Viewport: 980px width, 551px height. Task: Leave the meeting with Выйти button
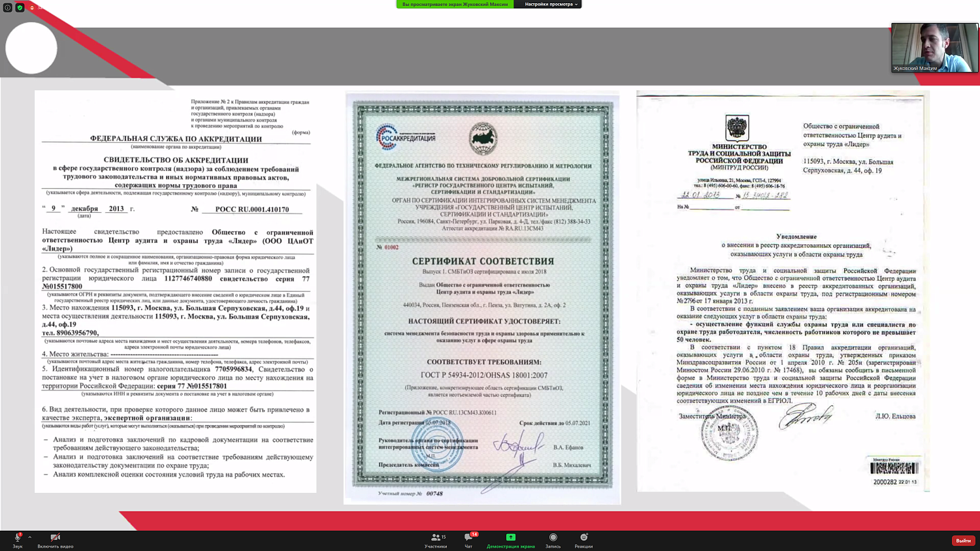point(964,541)
